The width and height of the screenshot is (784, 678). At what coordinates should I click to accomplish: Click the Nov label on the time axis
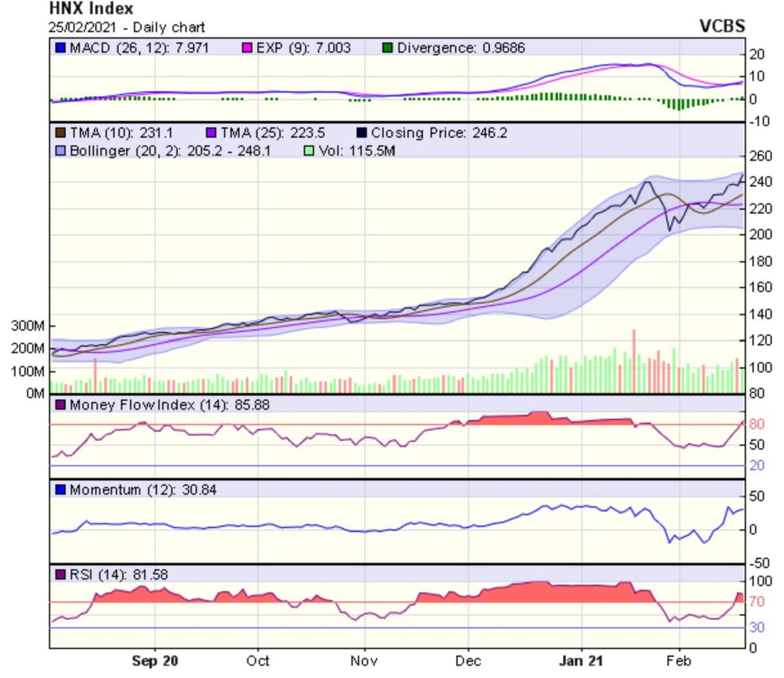(363, 661)
